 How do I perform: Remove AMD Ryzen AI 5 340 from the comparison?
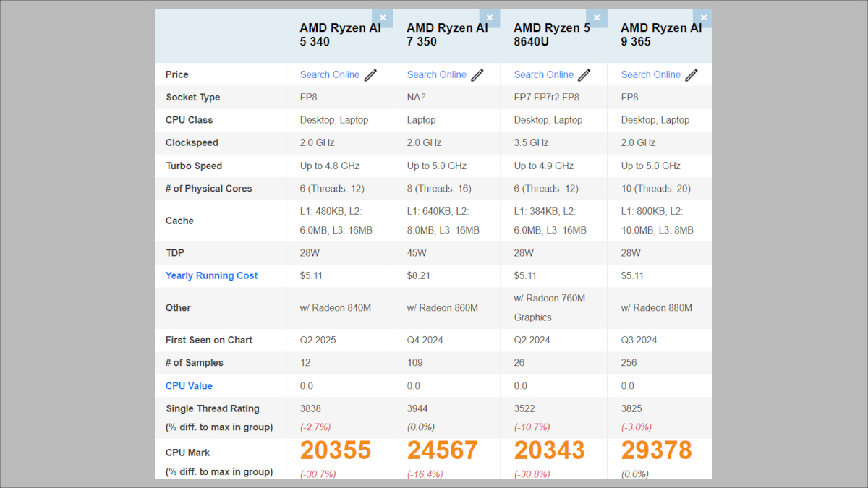(x=383, y=17)
